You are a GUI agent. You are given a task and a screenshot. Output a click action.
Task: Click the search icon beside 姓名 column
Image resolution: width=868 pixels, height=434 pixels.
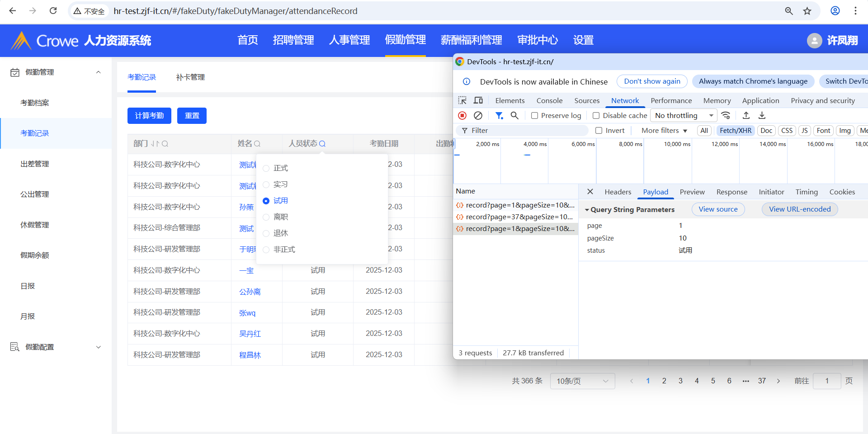point(257,144)
